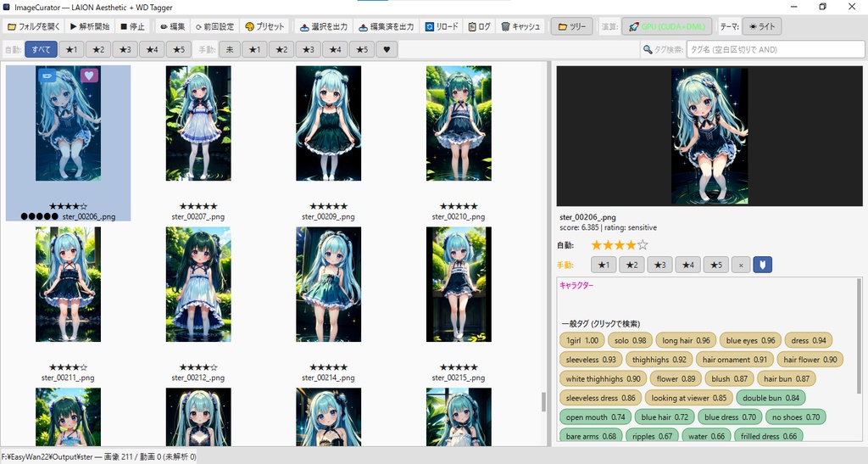Search by tag solo 0.98
This screenshot has width=868, height=464.
(630, 340)
